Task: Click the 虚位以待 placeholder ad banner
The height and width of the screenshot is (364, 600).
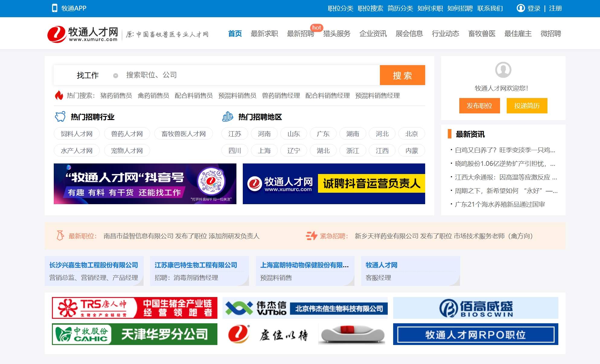Action: click(x=305, y=334)
